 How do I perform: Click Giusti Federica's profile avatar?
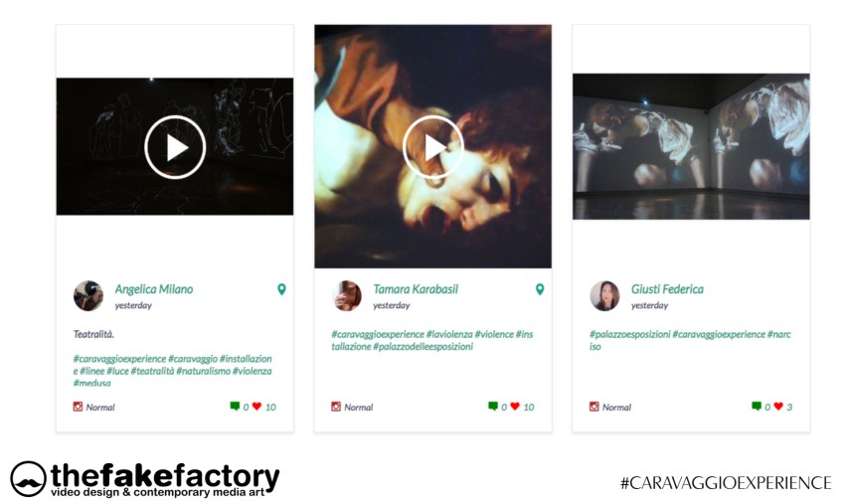604,295
